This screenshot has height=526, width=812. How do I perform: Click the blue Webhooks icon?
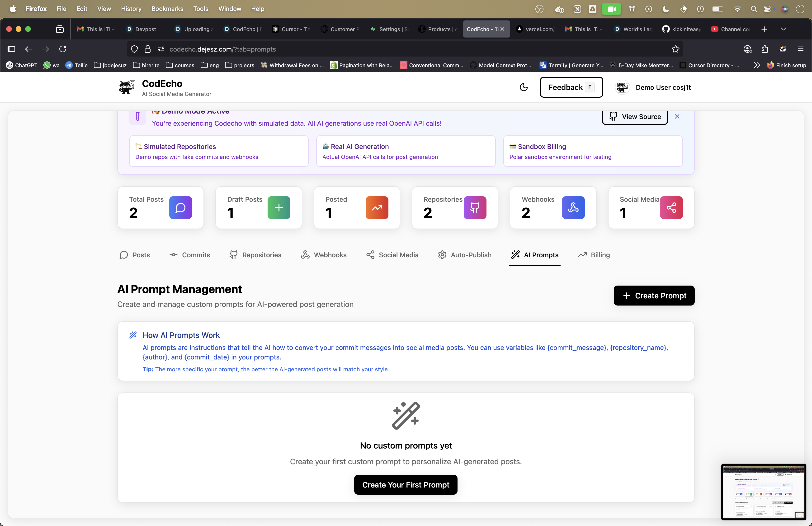[573, 208]
